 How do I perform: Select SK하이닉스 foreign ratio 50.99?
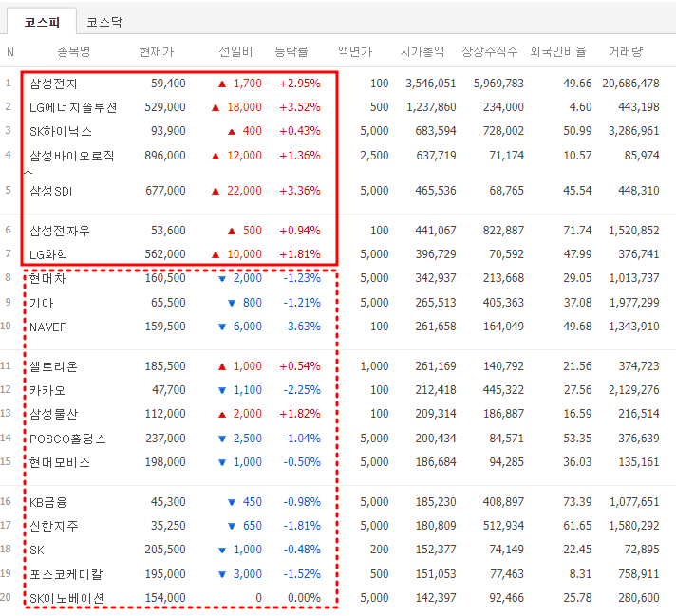(577, 130)
